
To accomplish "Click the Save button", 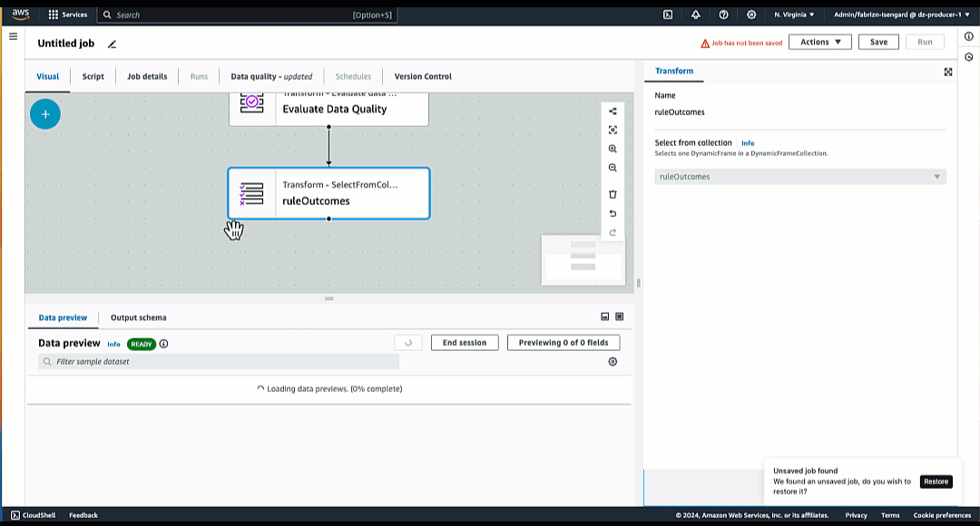I will (878, 42).
